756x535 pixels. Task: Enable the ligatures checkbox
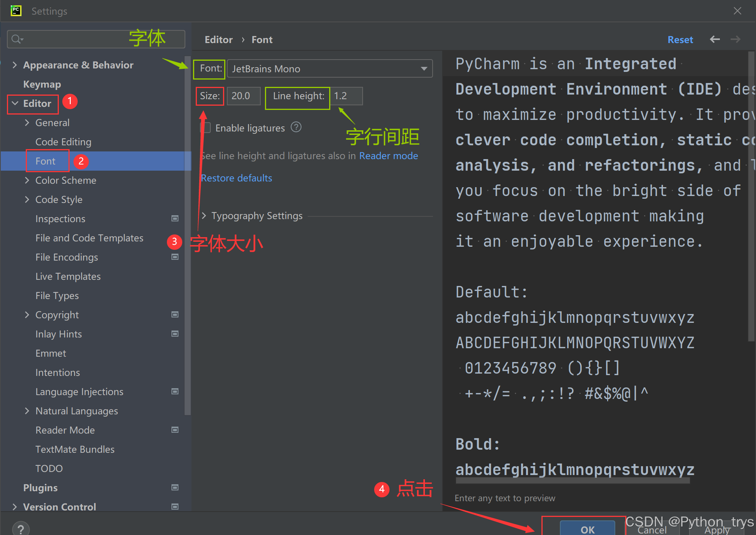206,128
